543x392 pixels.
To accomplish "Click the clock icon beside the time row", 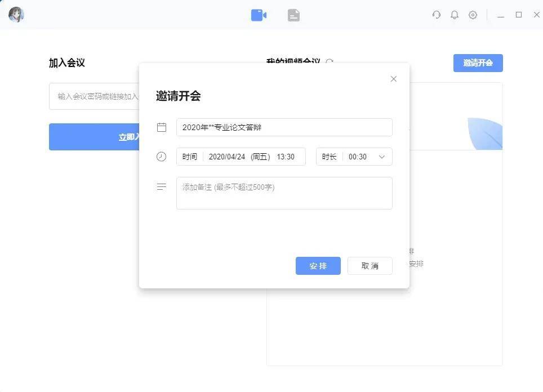I will pyautogui.click(x=162, y=157).
